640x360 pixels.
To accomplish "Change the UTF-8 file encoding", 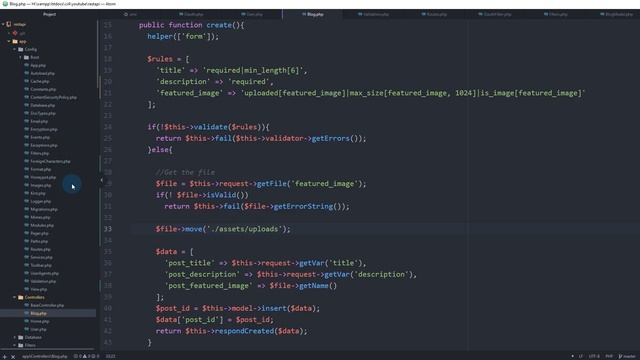I will (x=594, y=356).
